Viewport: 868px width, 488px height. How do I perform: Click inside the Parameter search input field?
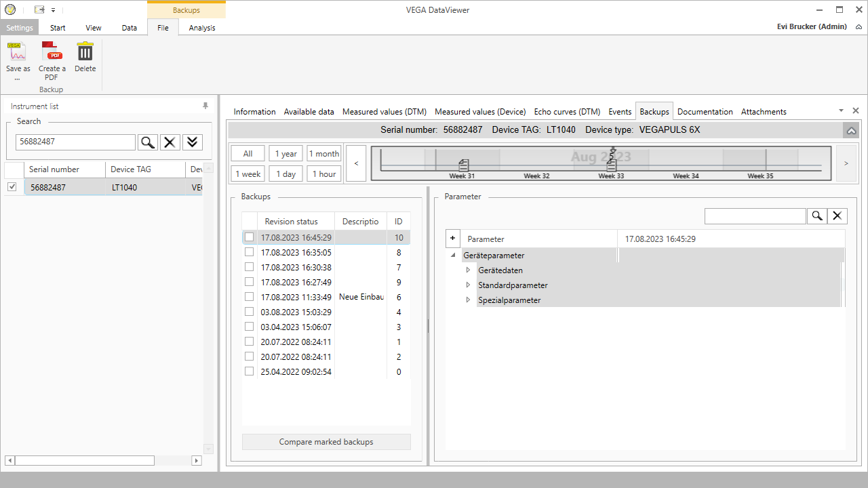755,216
